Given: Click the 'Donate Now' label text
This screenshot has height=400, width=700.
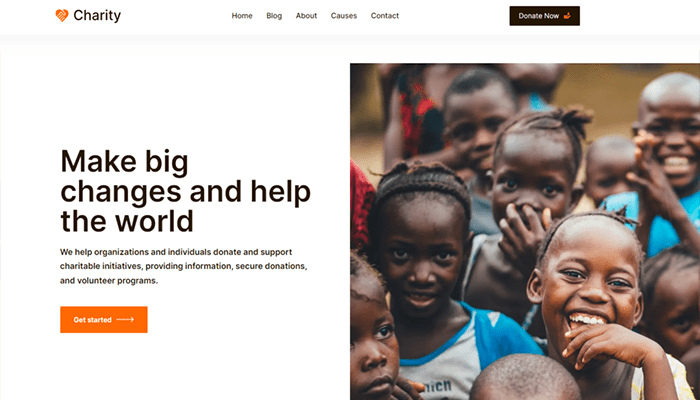Looking at the screenshot, I should 539,16.
